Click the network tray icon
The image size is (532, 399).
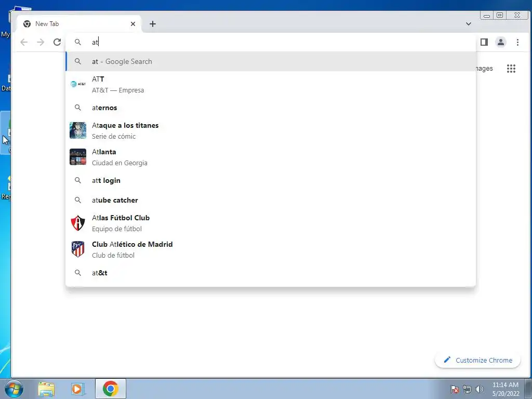click(x=467, y=390)
